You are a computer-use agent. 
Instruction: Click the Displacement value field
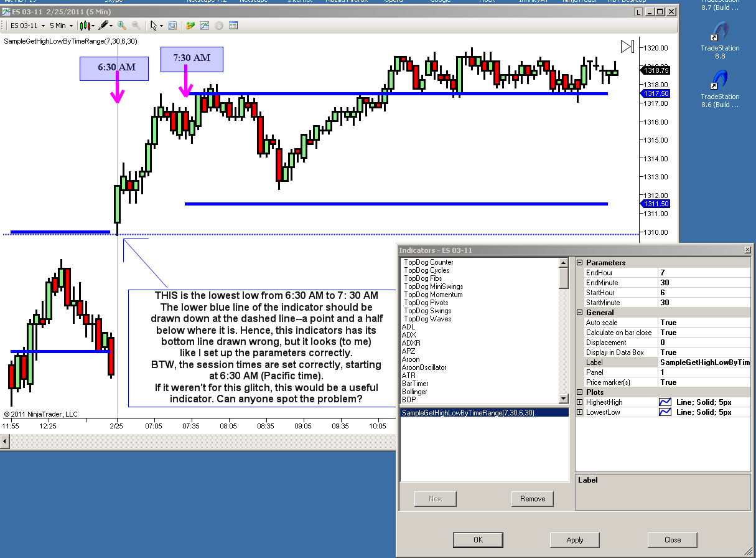[x=704, y=343]
